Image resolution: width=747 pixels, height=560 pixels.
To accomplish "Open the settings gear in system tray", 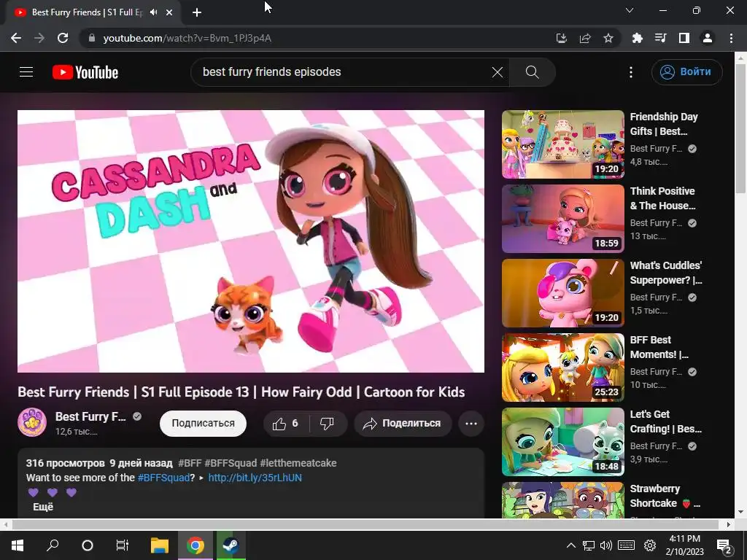I will (650, 545).
